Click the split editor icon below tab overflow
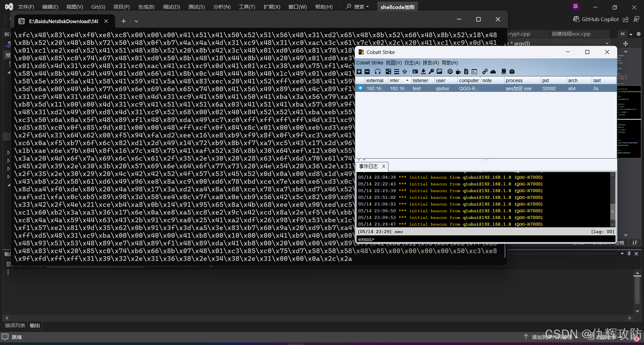 point(626,44)
